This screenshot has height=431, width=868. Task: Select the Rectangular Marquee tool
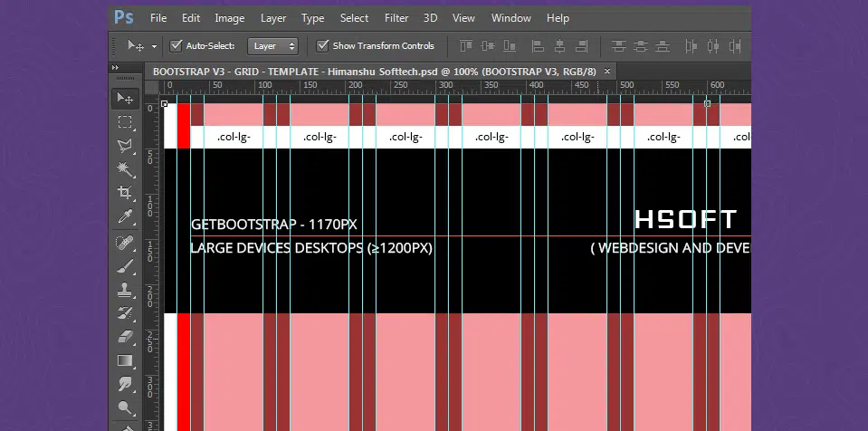(125, 122)
